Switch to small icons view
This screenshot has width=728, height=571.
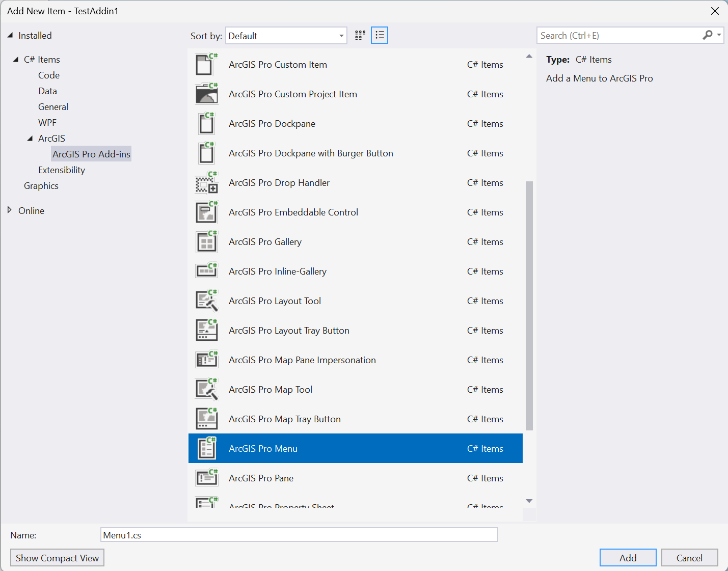coord(360,35)
